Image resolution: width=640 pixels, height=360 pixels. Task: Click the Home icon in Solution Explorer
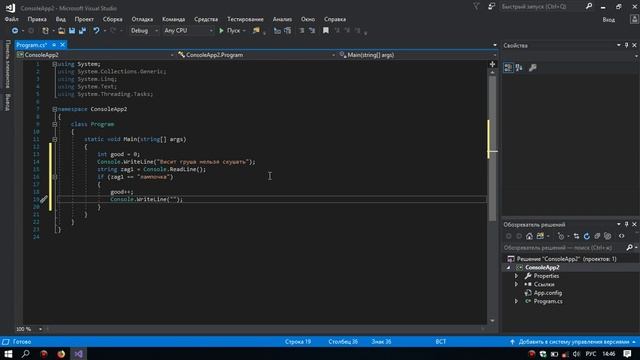click(529, 236)
